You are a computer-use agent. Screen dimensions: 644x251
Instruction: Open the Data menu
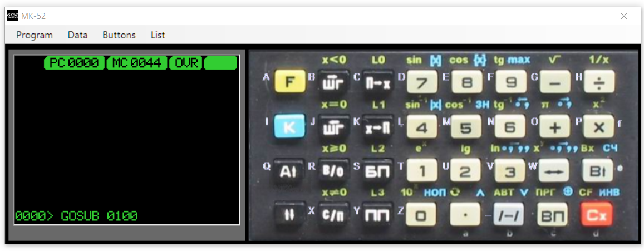(x=77, y=35)
